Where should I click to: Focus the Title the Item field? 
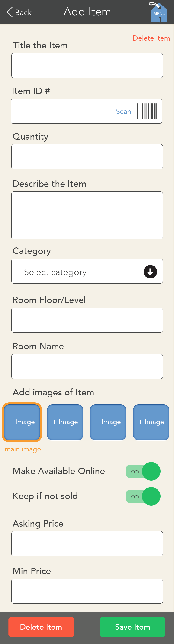pos(87,66)
